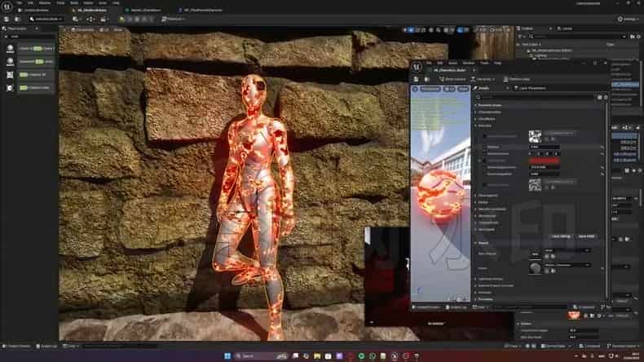Click the Save Child button
The image size is (644, 362).
[x=586, y=236]
